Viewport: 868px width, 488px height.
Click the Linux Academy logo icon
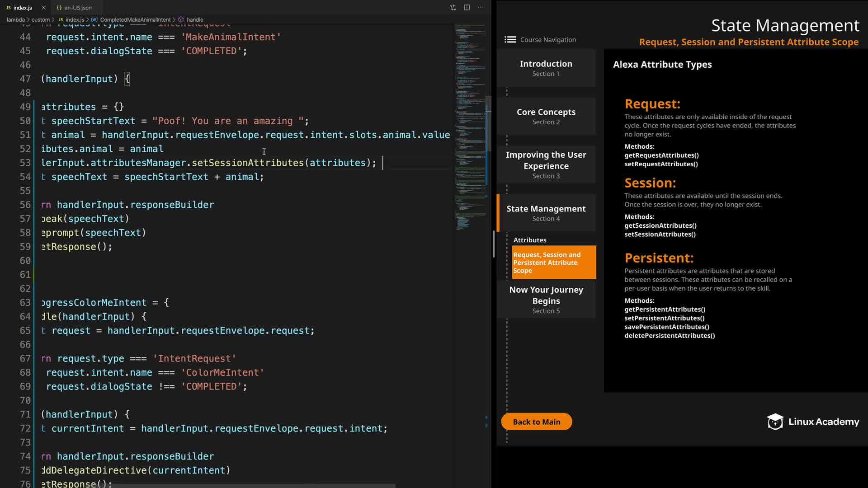click(x=775, y=422)
